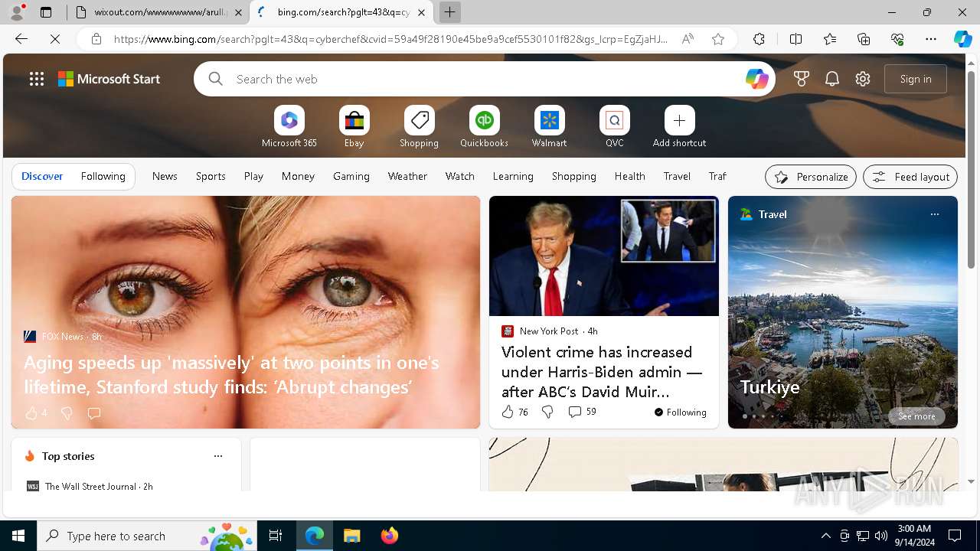Toggle Read aloud in address bar
The image size is (980, 551).
(x=688, y=39)
